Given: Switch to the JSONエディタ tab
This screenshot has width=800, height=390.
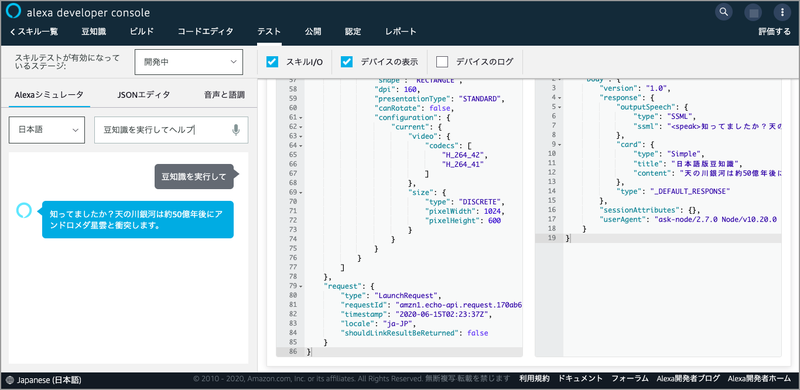Looking at the screenshot, I should (144, 94).
